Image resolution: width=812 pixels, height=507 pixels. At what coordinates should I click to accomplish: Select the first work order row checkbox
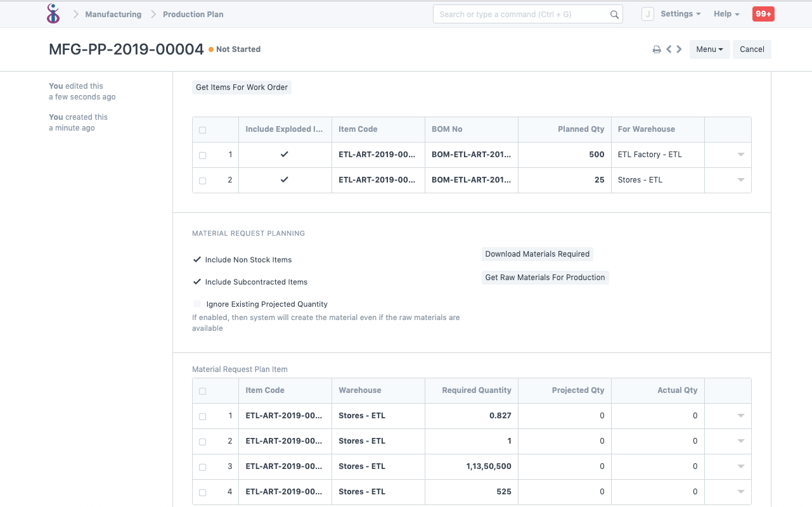click(202, 154)
